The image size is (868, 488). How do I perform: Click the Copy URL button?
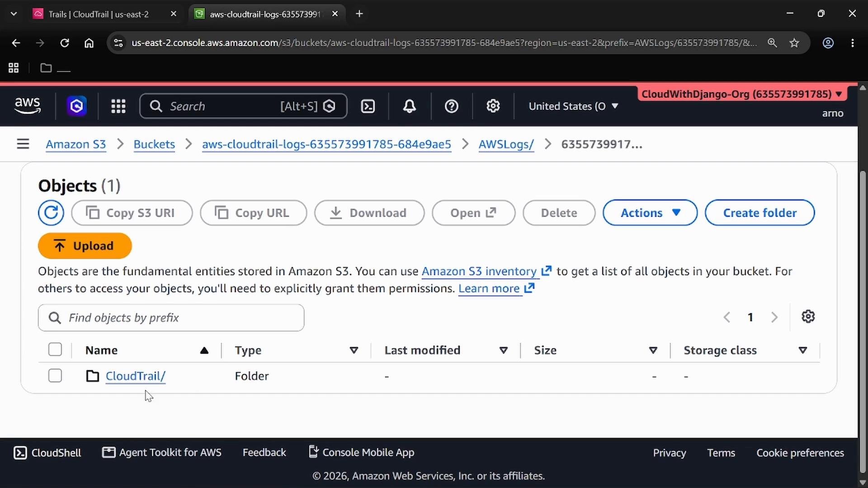click(x=254, y=213)
